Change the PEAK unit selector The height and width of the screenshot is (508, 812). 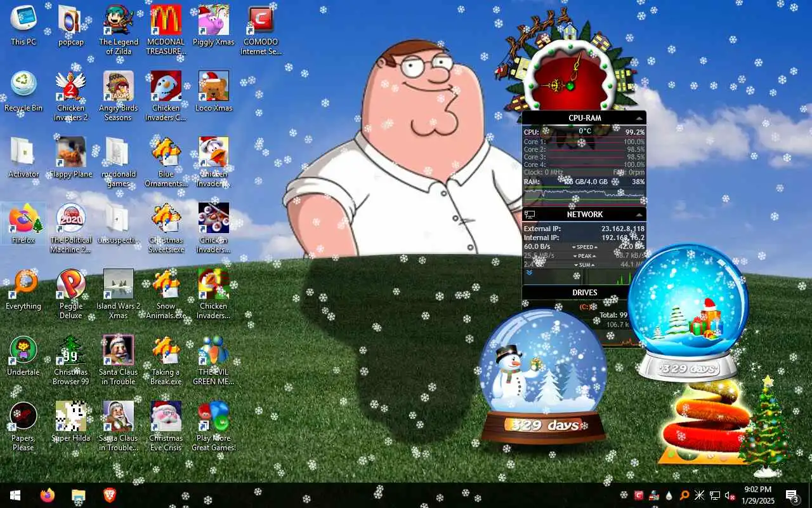(585, 256)
